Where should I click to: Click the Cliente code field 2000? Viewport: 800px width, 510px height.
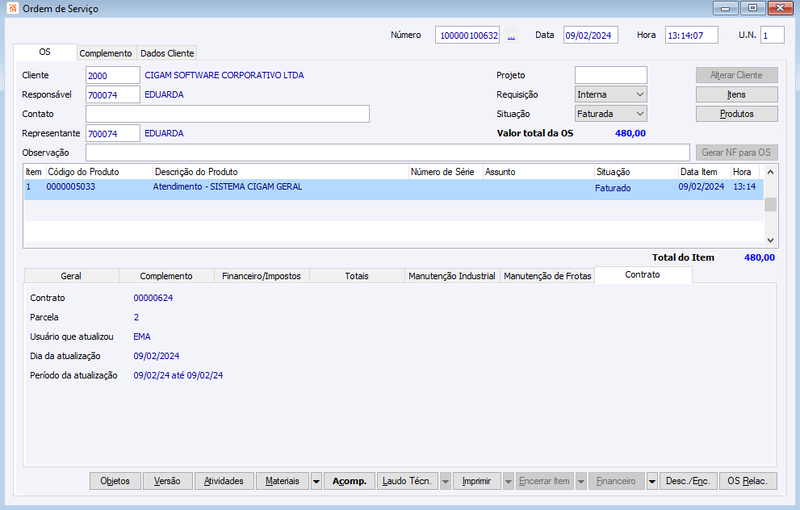coord(113,75)
